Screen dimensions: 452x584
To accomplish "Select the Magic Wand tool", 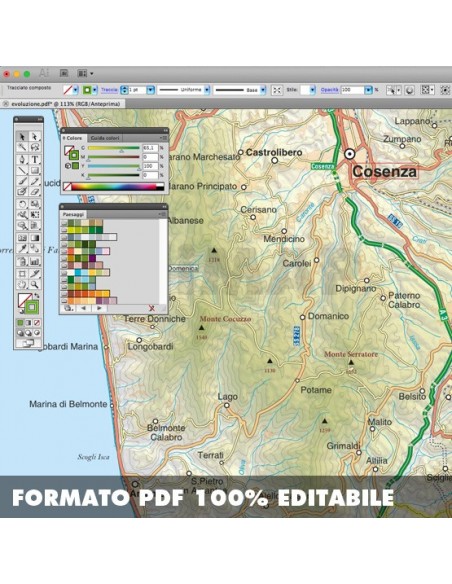I will point(22,147).
